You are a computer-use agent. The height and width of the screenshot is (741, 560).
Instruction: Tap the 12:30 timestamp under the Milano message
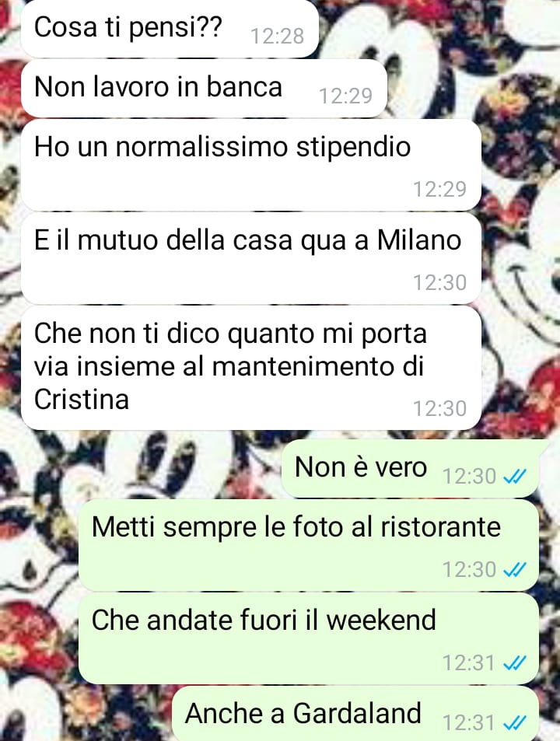pos(439,282)
